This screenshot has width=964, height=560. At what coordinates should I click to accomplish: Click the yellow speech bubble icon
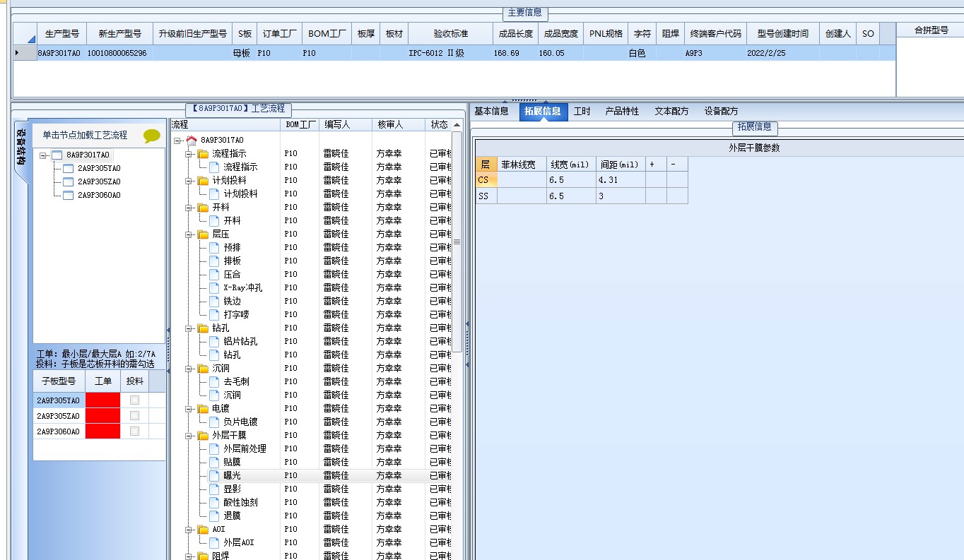pos(152,136)
